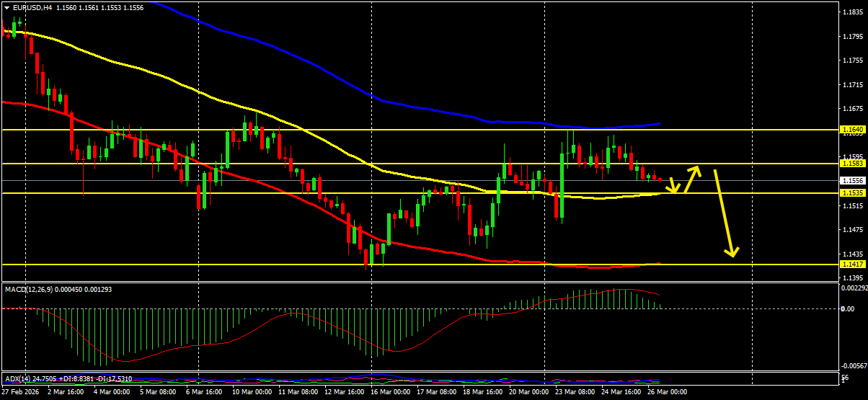
Task: Click the MACD scale value 0.002292
Action: coord(854,288)
